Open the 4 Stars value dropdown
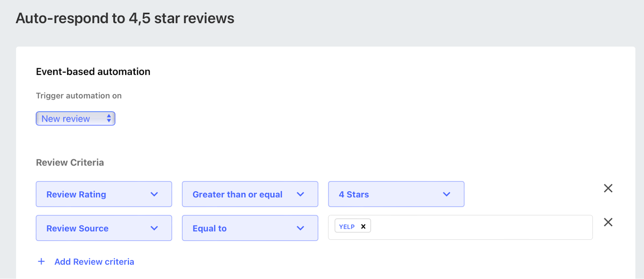 tap(396, 194)
